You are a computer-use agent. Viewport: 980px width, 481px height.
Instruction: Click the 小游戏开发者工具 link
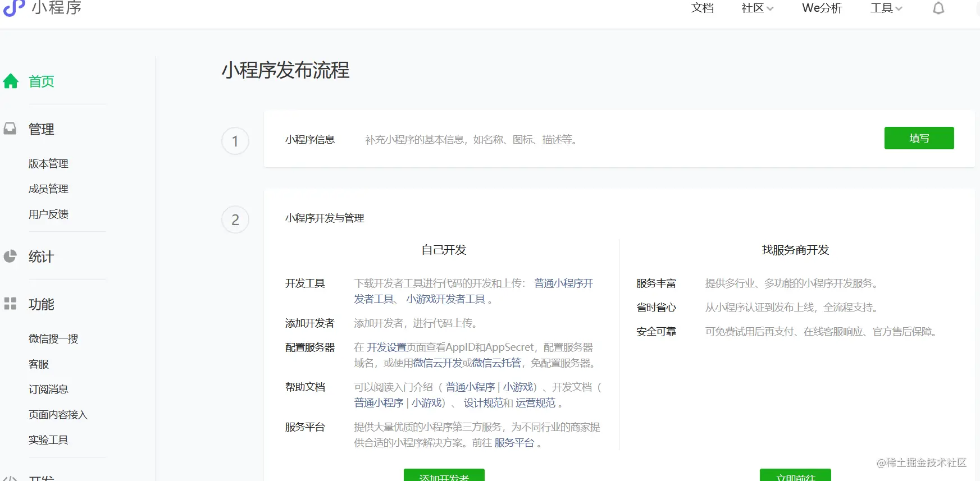(x=445, y=299)
